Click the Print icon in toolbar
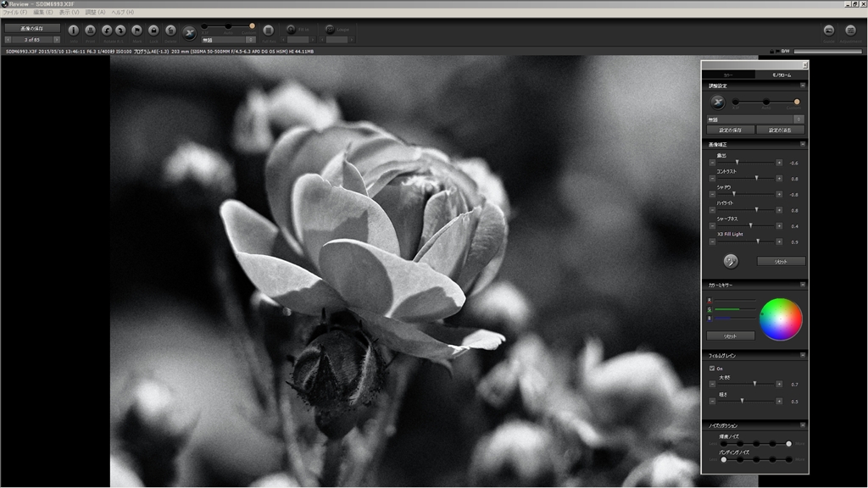Viewport: 868px width, 488px height. click(x=90, y=30)
